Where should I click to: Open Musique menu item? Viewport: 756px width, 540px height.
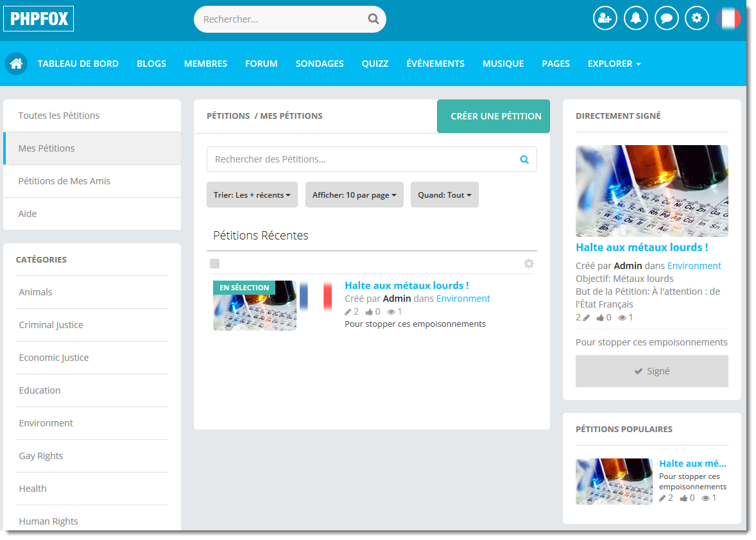pos(503,64)
